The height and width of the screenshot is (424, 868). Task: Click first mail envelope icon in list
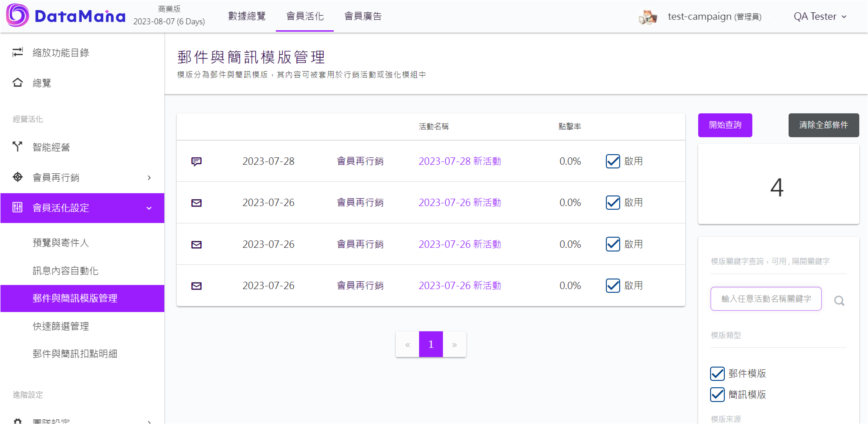196,203
